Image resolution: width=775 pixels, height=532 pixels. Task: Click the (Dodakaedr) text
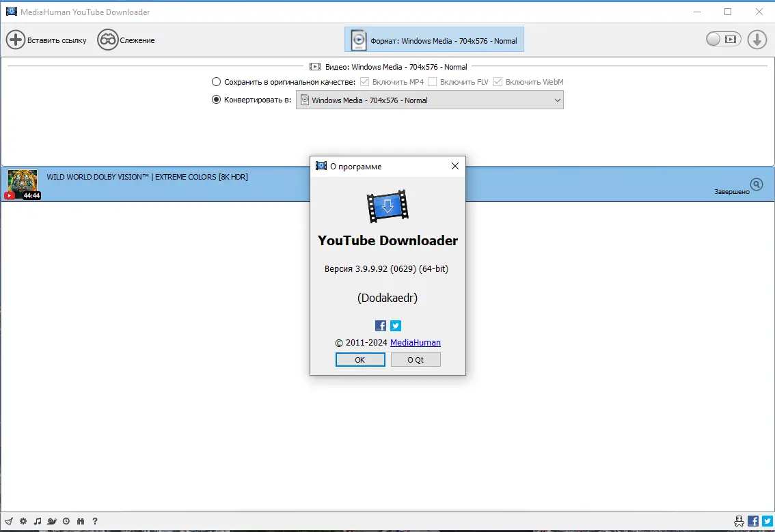387,298
